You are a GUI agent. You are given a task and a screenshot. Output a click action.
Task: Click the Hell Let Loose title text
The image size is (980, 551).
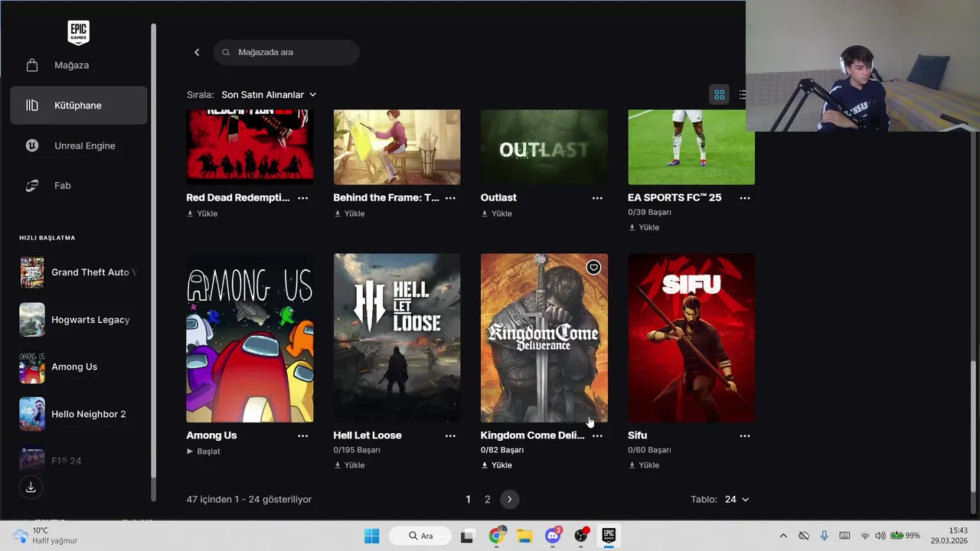367,435
